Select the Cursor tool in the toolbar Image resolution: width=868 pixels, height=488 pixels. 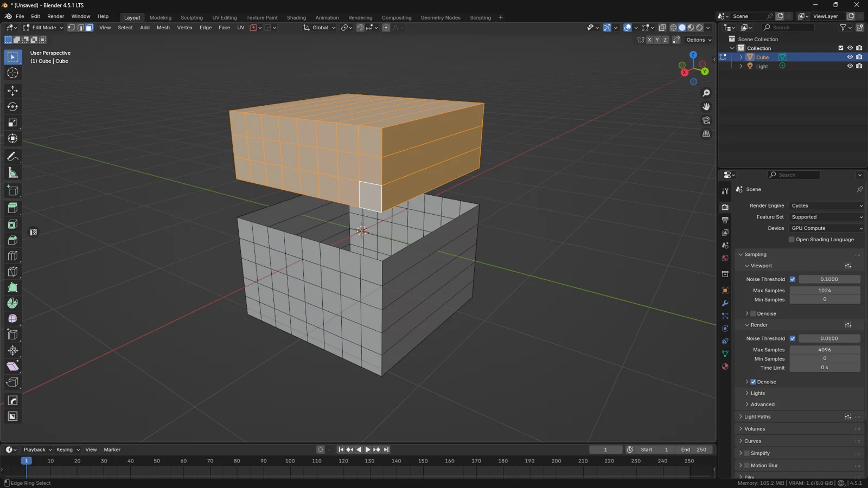pos(12,73)
